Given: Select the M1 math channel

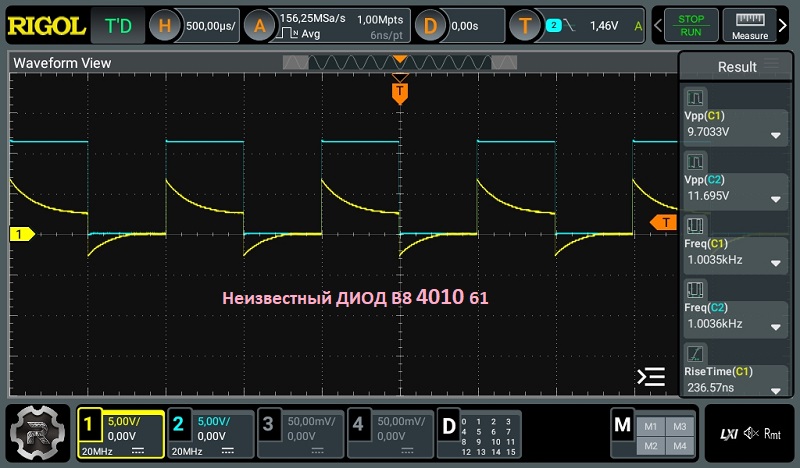Looking at the screenshot, I should point(652,425).
